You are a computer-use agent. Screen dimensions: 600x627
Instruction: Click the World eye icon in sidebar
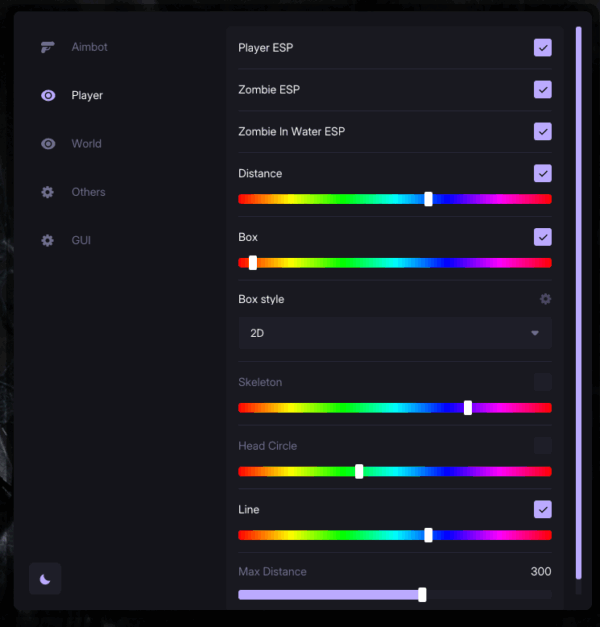[x=48, y=144]
